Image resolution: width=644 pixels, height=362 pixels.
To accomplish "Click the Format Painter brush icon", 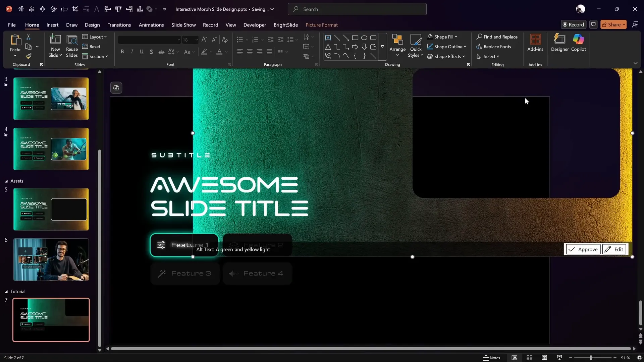I will [29, 56].
